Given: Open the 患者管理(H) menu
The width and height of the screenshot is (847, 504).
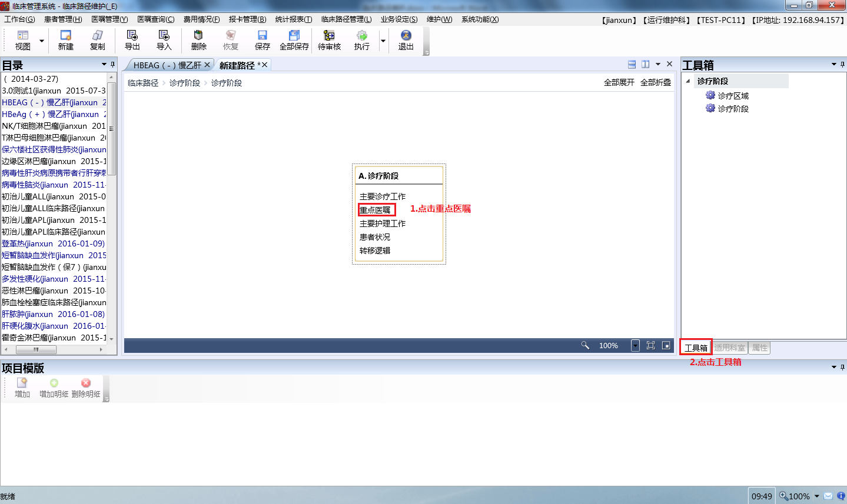Looking at the screenshot, I should [63, 19].
